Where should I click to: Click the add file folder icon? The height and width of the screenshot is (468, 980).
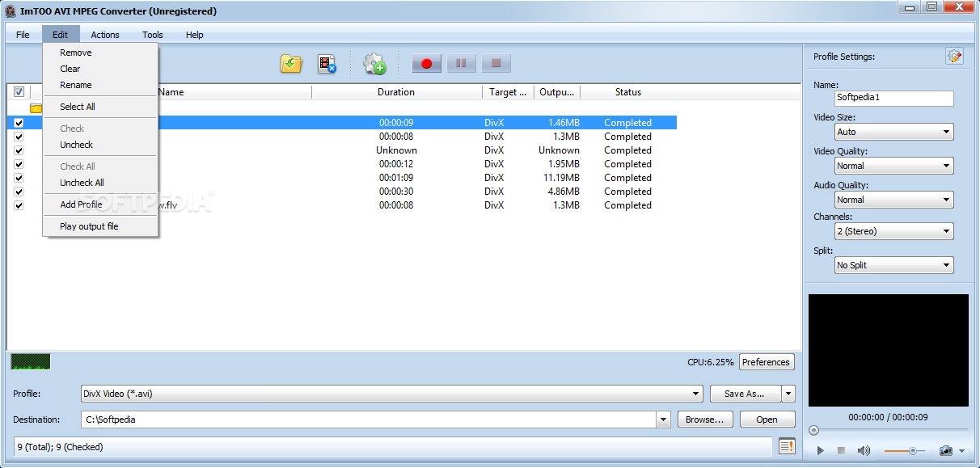tap(291, 64)
